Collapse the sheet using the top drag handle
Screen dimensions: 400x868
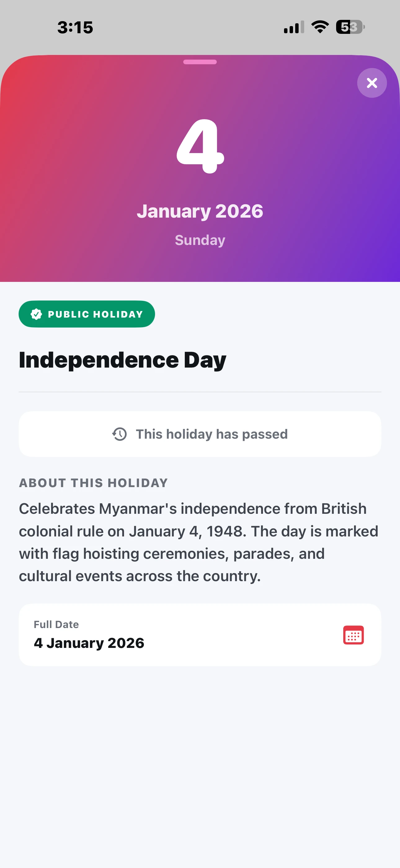(x=200, y=62)
